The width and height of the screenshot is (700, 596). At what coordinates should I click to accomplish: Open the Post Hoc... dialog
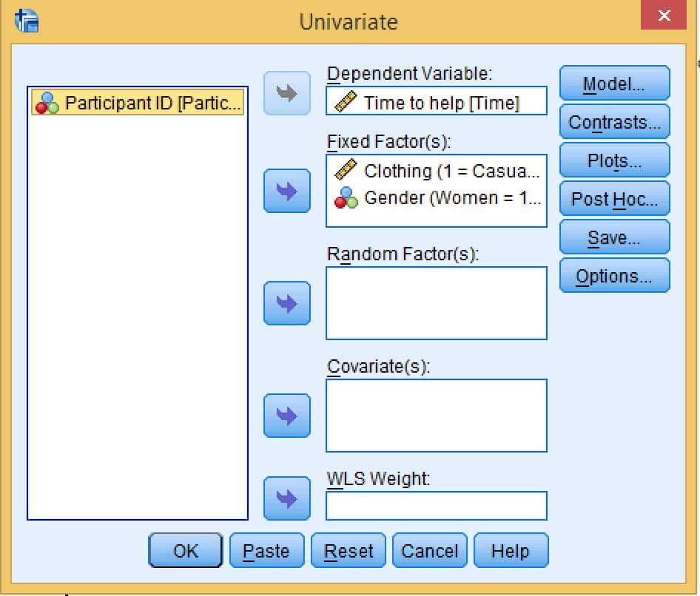[614, 198]
